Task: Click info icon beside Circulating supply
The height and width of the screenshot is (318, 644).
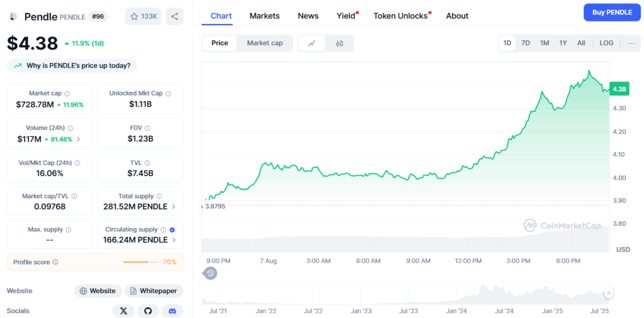Action: pyautogui.click(x=164, y=230)
